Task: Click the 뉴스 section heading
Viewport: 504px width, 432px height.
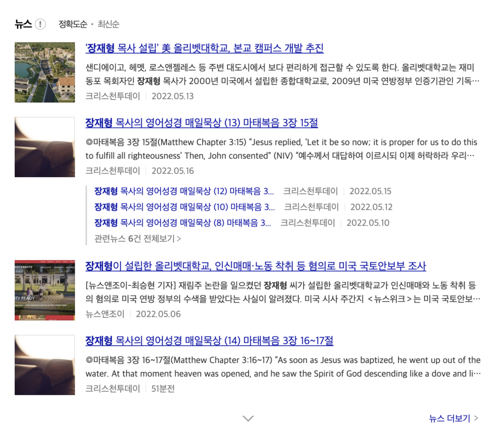Action: (23, 24)
